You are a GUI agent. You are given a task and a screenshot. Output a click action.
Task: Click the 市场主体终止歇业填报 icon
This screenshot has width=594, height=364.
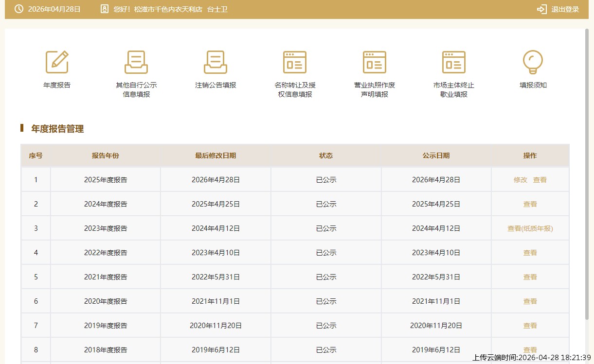point(453,62)
